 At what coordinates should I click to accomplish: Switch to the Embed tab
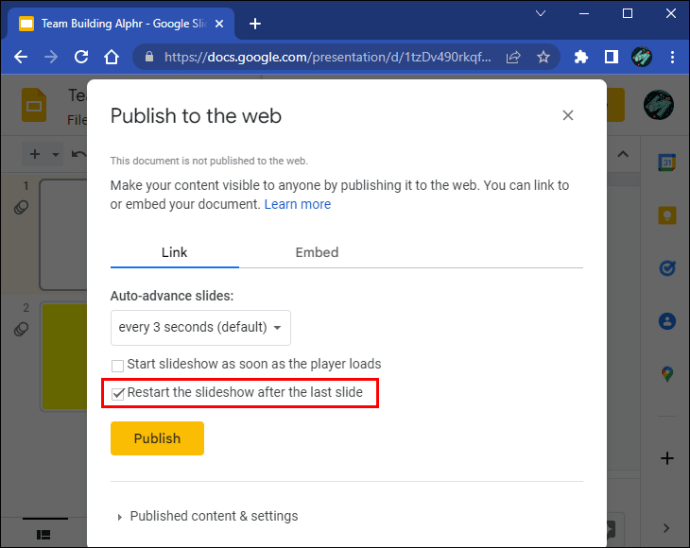click(317, 253)
